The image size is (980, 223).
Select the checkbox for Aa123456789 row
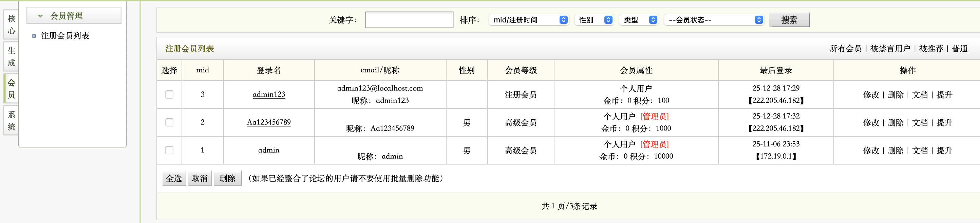click(x=169, y=122)
